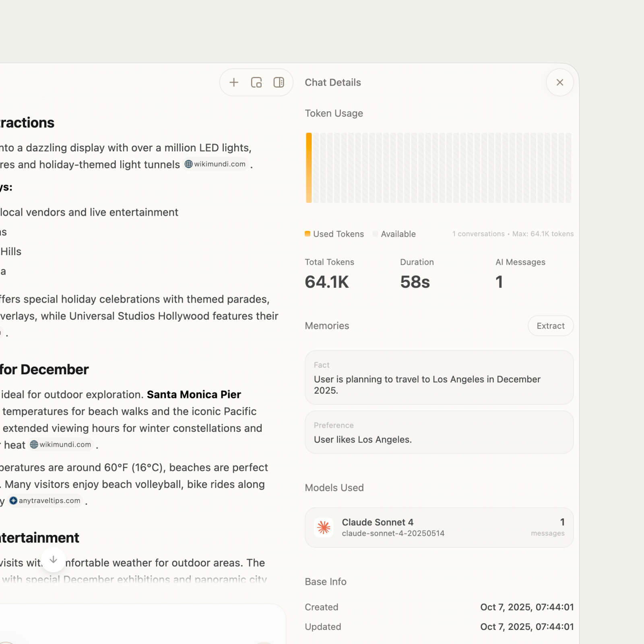Click the 58s Duration value
The image size is (644, 644).
pyautogui.click(x=415, y=282)
